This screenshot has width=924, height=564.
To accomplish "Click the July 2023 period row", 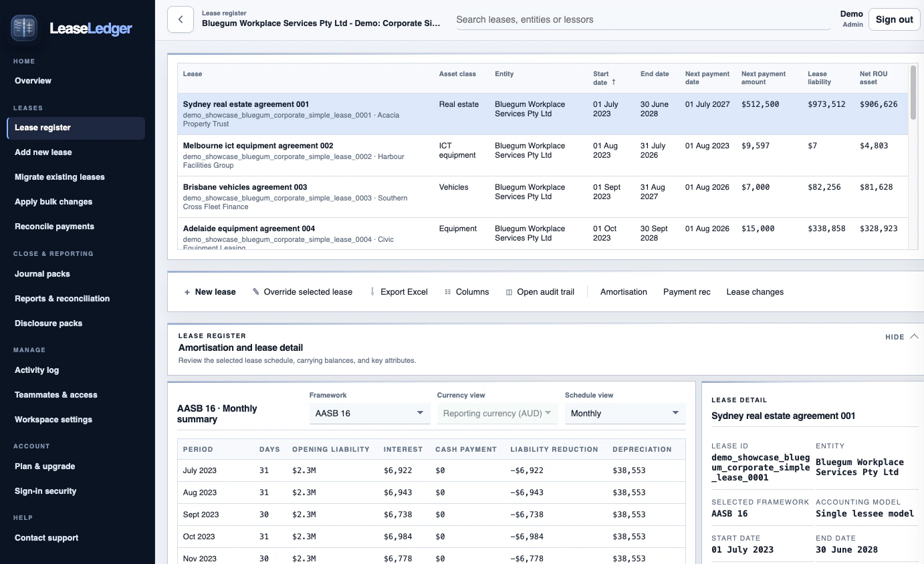I will [431, 470].
